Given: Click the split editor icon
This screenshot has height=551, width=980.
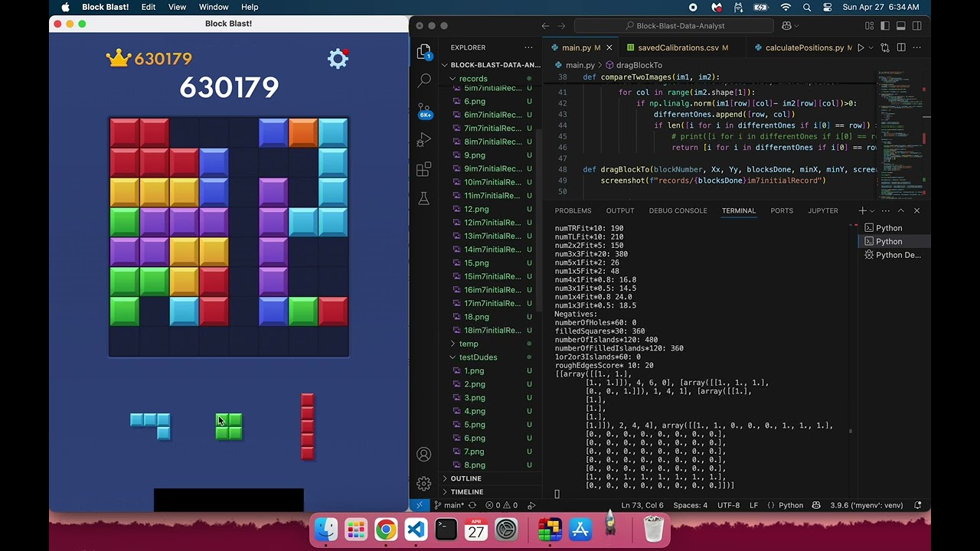Looking at the screenshot, I should 901,47.
